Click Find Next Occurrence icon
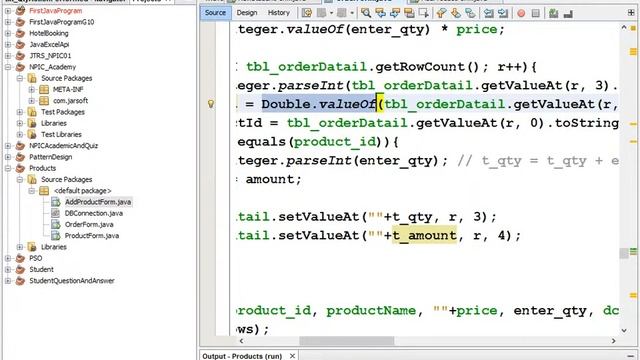The image size is (640, 360). [x=395, y=13]
